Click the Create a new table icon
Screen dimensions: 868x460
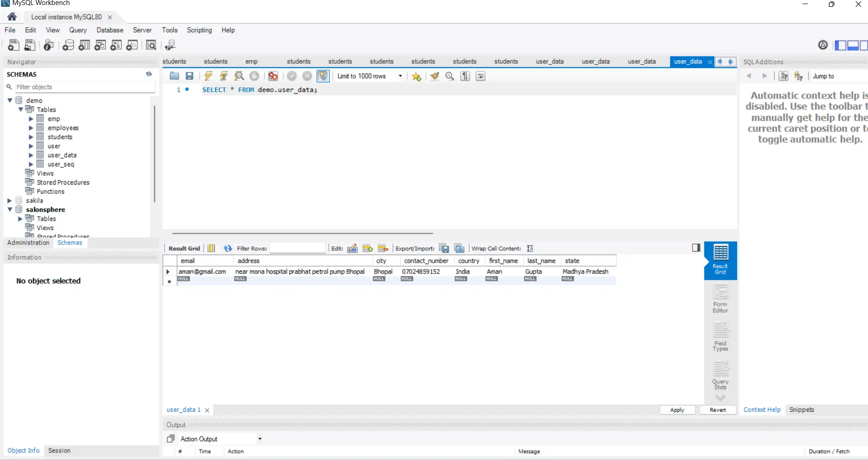84,45
